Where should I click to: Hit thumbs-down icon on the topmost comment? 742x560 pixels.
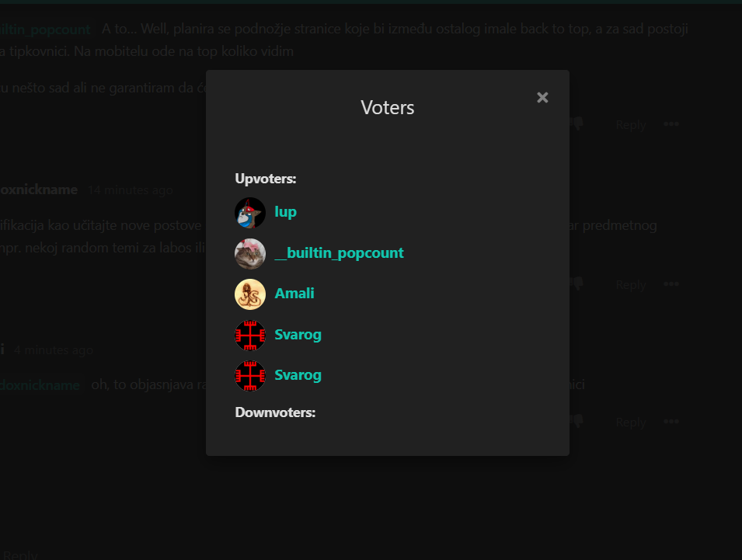(577, 124)
